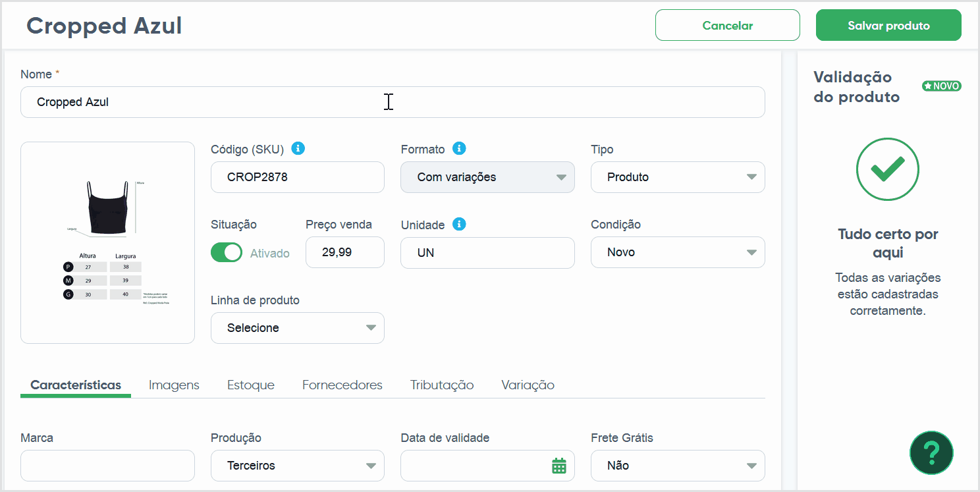This screenshot has width=980, height=492.
Task: Open the Frete Grátis dropdown showing Não
Action: coord(678,466)
